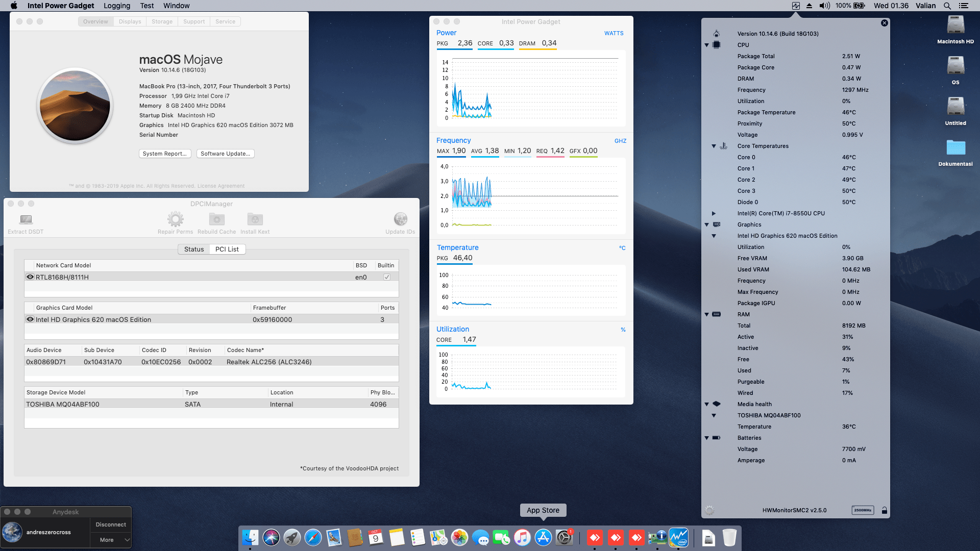The width and height of the screenshot is (980, 551).
Task: Toggle the eye icon beside Intel HD Graphics 620
Action: (30, 319)
